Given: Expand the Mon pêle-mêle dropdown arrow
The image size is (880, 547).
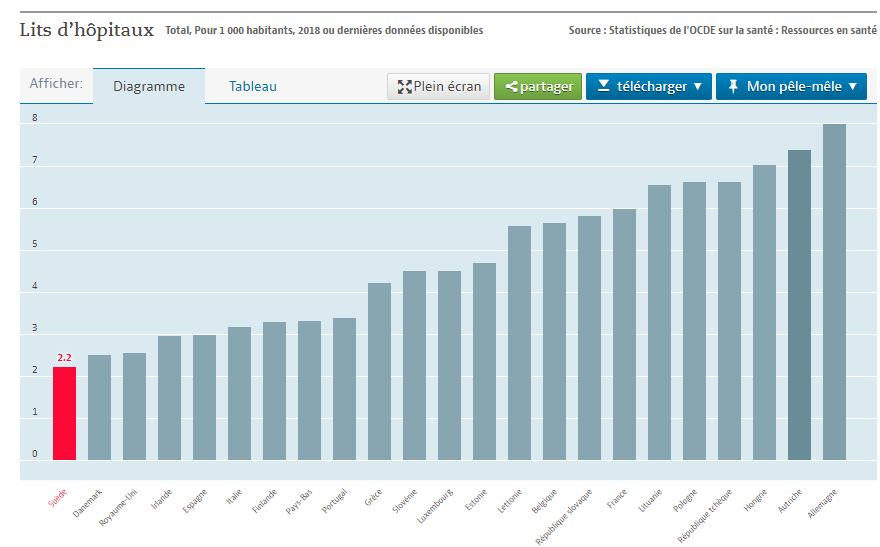Looking at the screenshot, I should click(x=852, y=86).
